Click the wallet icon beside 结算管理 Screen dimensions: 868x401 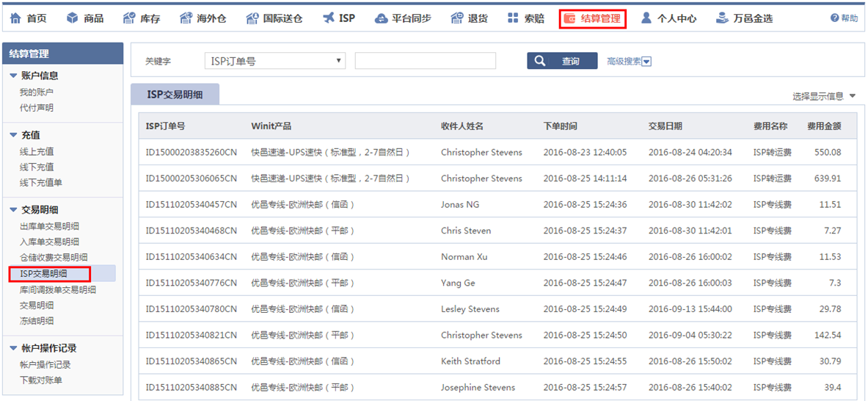569,19
